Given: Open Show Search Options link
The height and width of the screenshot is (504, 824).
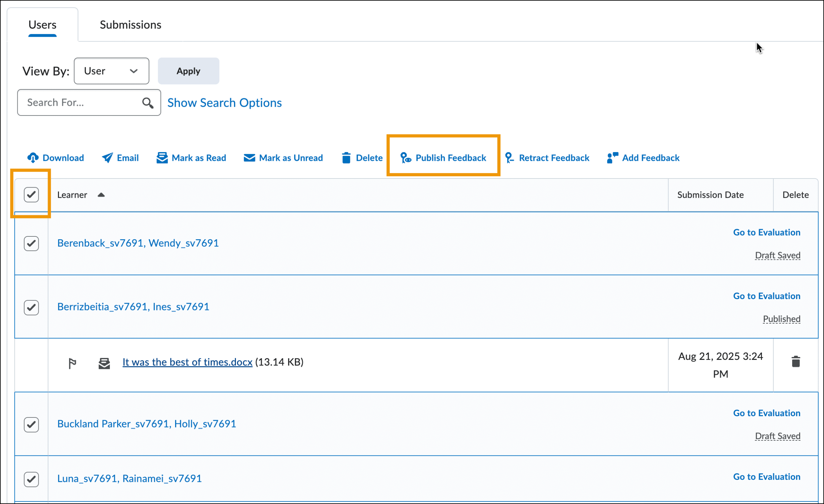Looking at the screenshot, I should point(224,103).
